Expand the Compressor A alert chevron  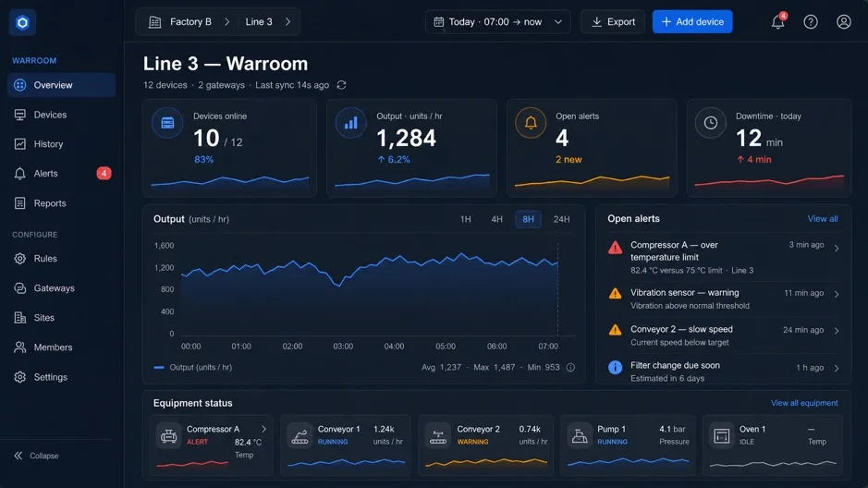click(x=837, y=249)
